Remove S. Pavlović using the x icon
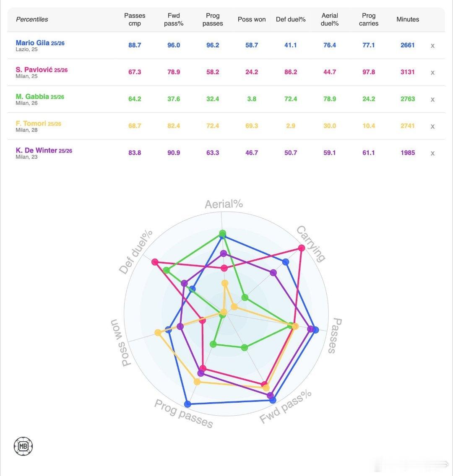The image size is (453, 476). coord(432,72)
